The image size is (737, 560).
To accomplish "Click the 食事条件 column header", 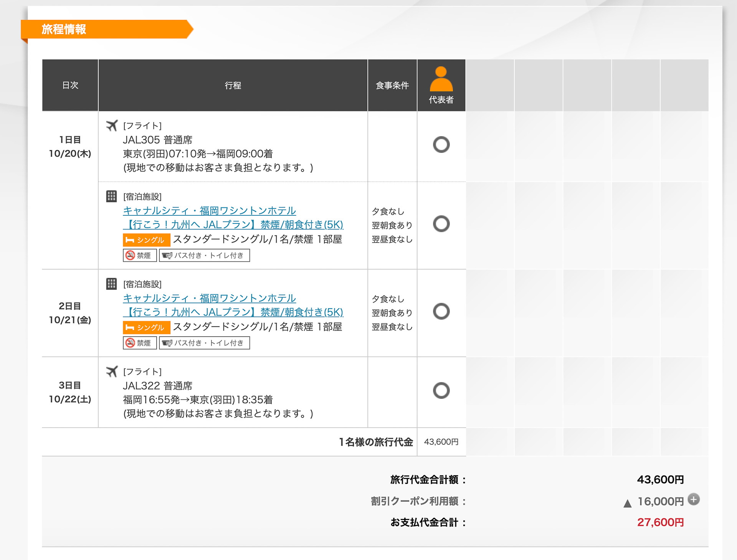I will click(392, 85).
